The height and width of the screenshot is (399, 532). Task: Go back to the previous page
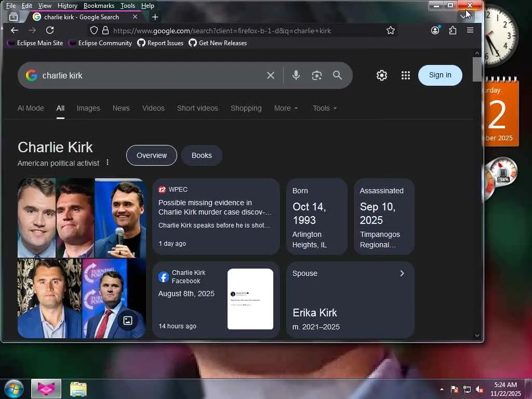coord(15,31)
